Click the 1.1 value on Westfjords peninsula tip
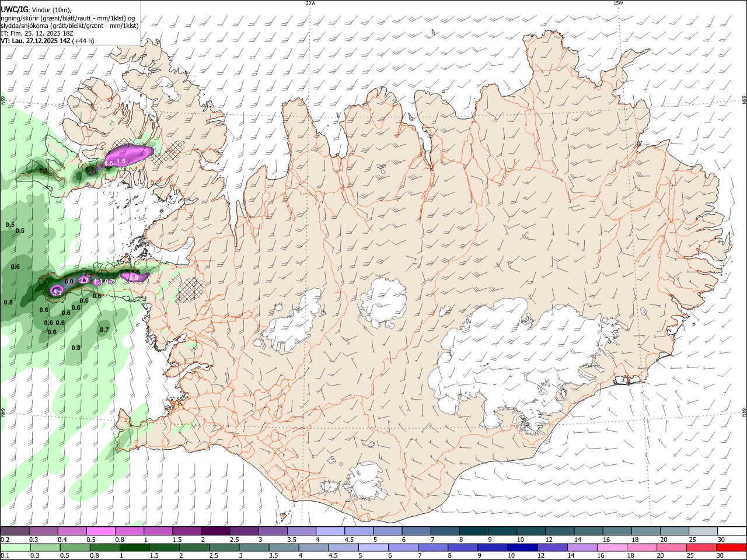747x560 pixels. [43, 170]
